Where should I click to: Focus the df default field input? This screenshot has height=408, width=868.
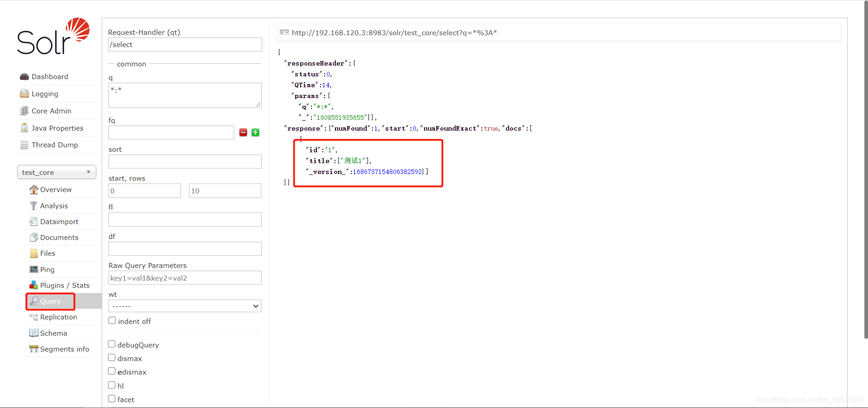point(185,249)
